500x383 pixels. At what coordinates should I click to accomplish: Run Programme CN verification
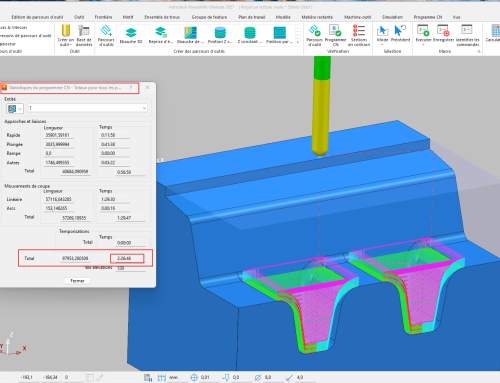point(335,35)
